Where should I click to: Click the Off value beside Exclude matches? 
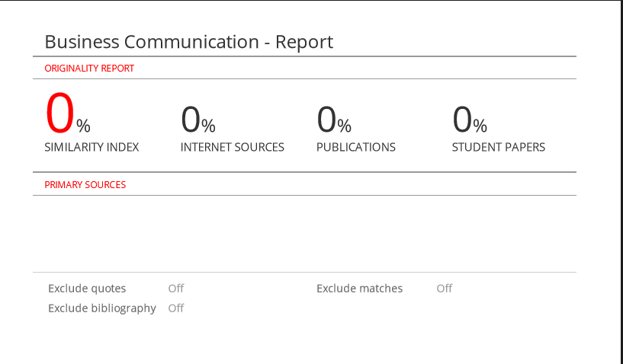pos(445,288)
